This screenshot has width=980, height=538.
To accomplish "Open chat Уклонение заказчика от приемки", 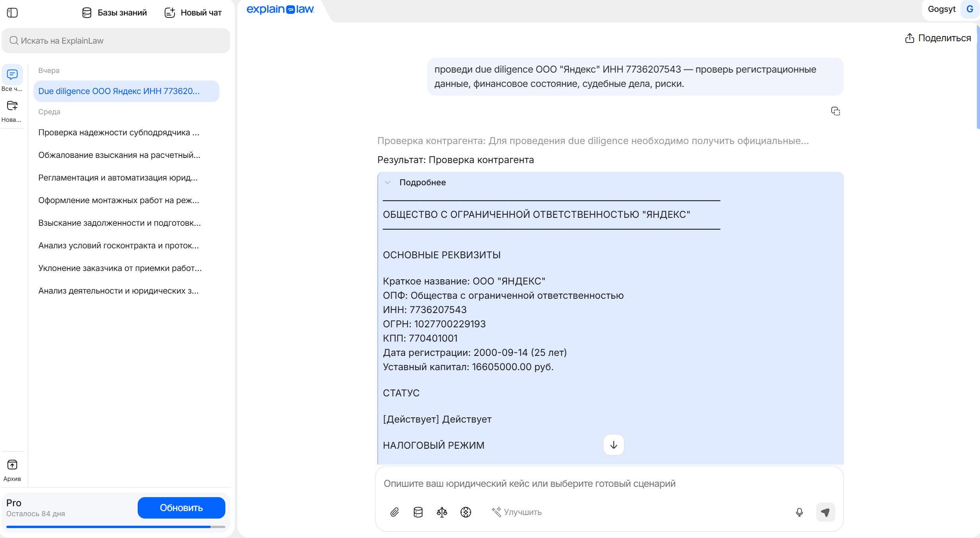I will pyautogui.click(x=127, y=268).
